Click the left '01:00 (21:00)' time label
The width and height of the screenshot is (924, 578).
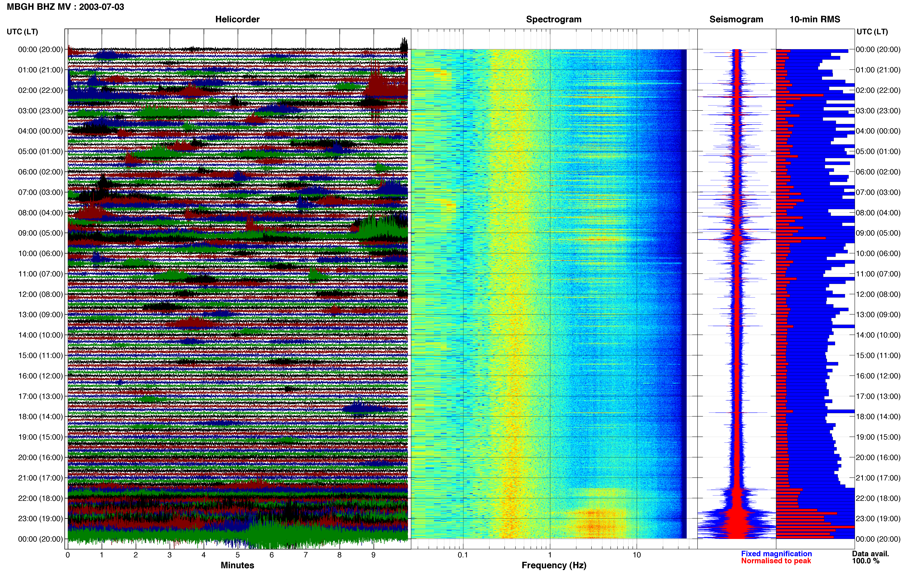pos(41,70)
